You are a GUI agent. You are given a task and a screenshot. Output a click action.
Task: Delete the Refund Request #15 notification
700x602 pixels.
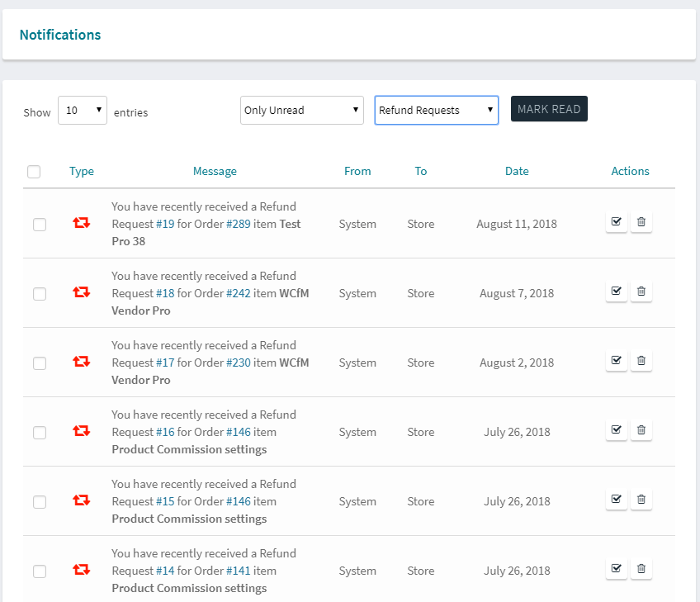point(641,500)
